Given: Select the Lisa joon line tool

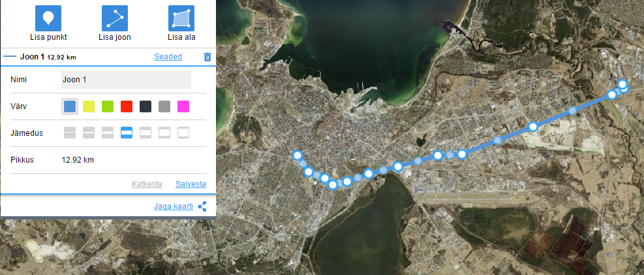Looking at the screenshot, I should (115, 18).
